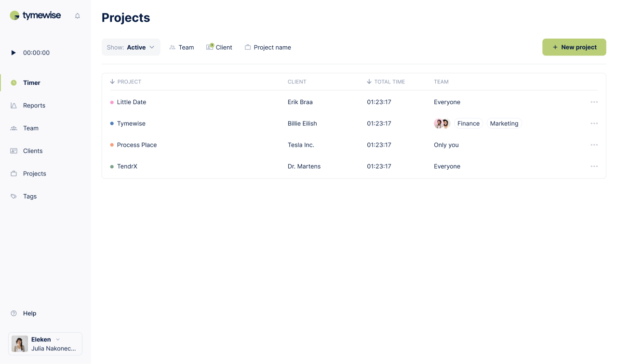Open Process Place row more options

point(594,145)
